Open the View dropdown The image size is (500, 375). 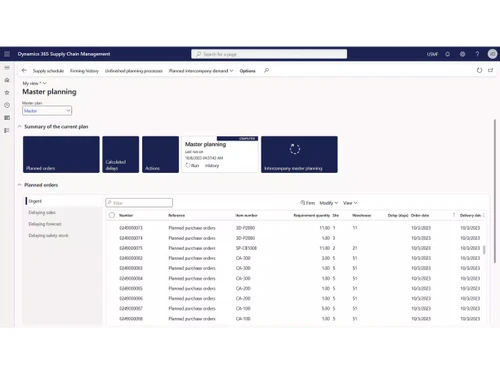(350, 203)
